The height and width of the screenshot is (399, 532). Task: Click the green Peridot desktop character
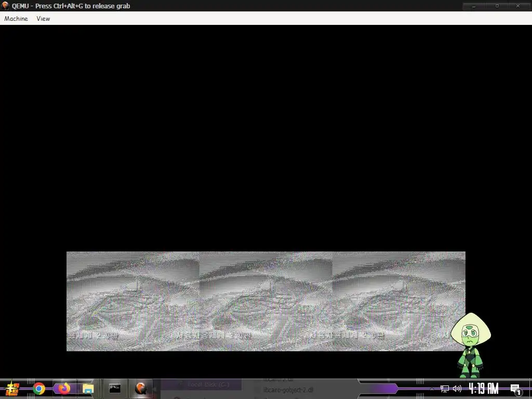click(471, 345)
